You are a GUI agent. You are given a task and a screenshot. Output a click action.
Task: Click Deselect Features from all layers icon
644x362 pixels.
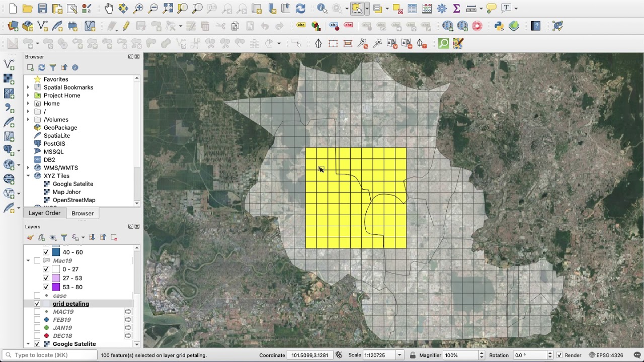(397, 9)
